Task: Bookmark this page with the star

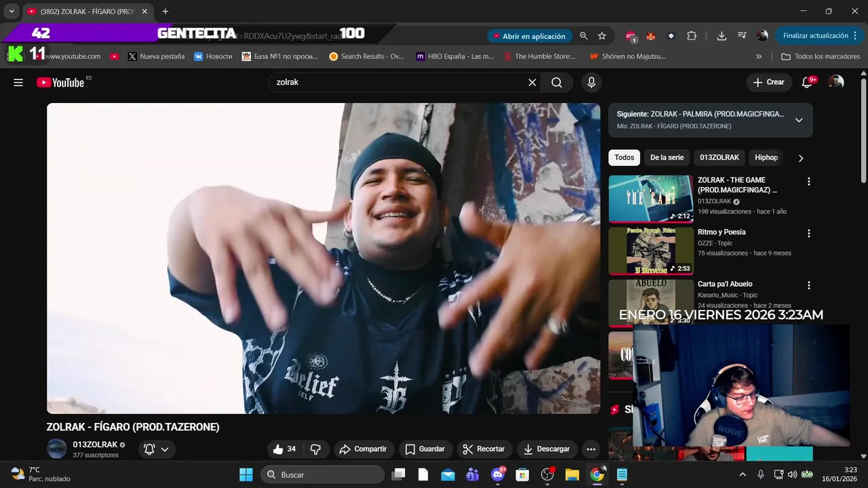Action: [601, 36]
